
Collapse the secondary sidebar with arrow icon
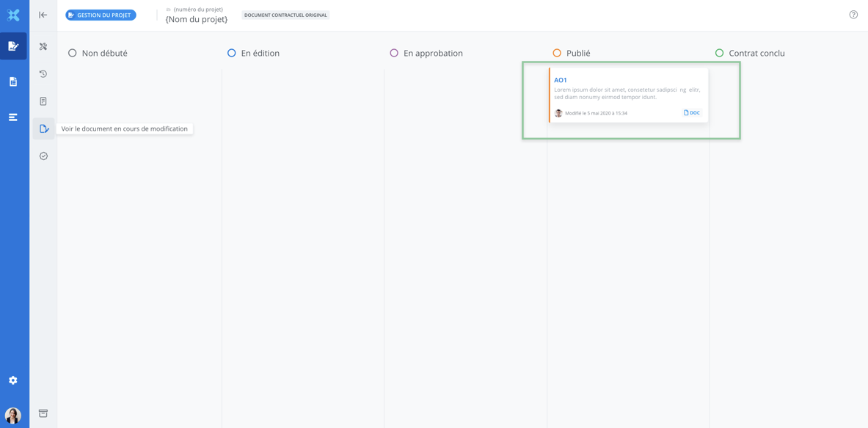click(43, 15)
